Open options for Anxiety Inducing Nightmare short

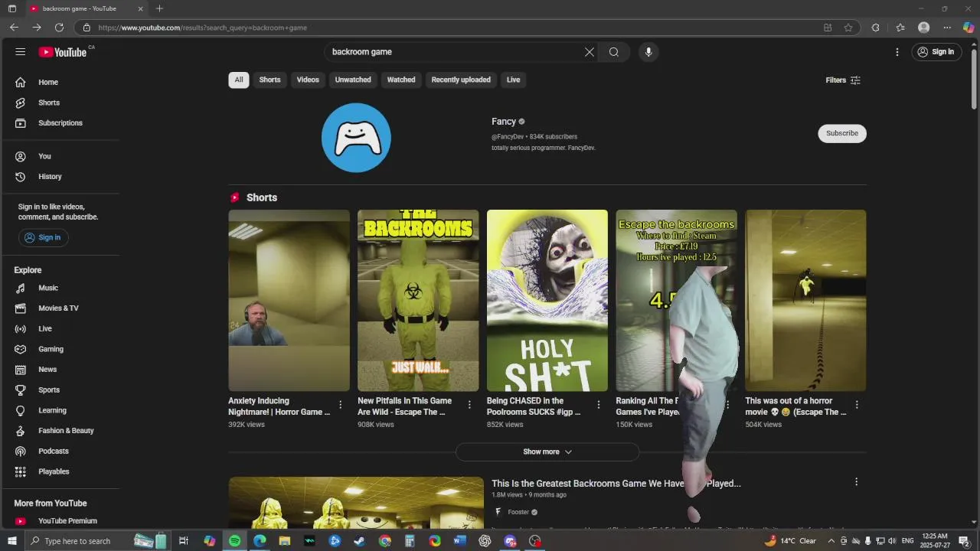341,405
